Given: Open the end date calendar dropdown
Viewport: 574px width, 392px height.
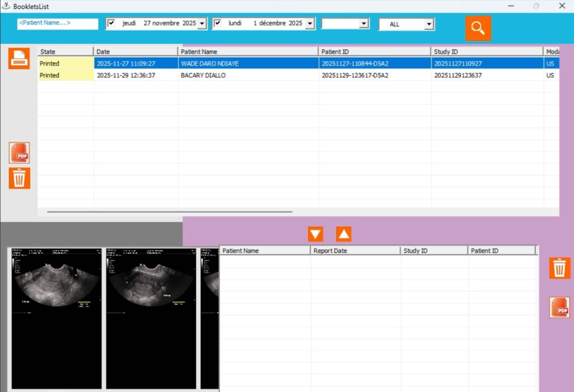Looking at the screenshot, I should [309, 24].
